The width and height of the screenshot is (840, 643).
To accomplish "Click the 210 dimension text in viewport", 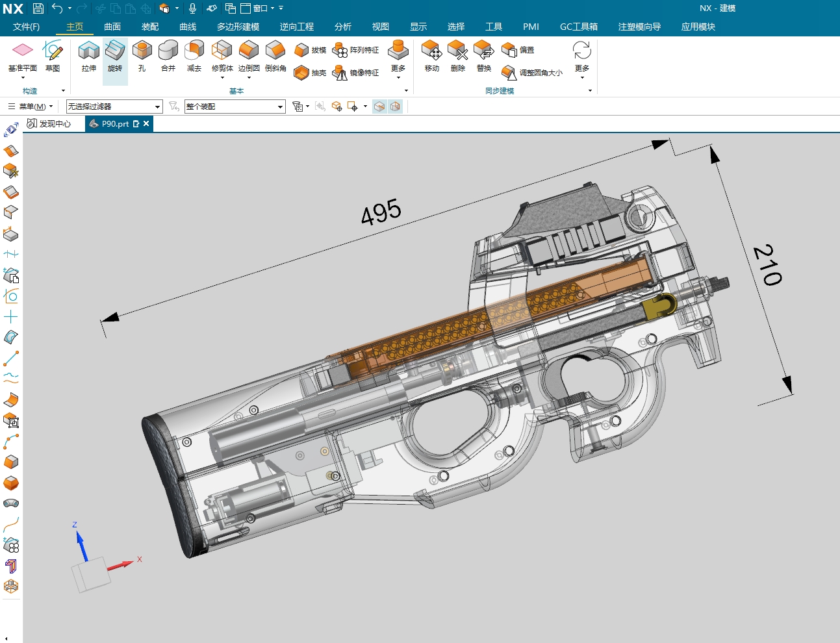I will [768, 264].
